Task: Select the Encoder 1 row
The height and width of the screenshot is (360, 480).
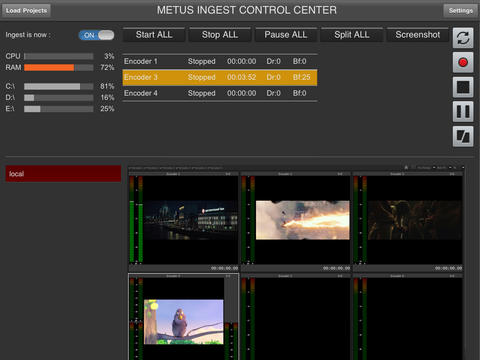Action: point(220,61)
